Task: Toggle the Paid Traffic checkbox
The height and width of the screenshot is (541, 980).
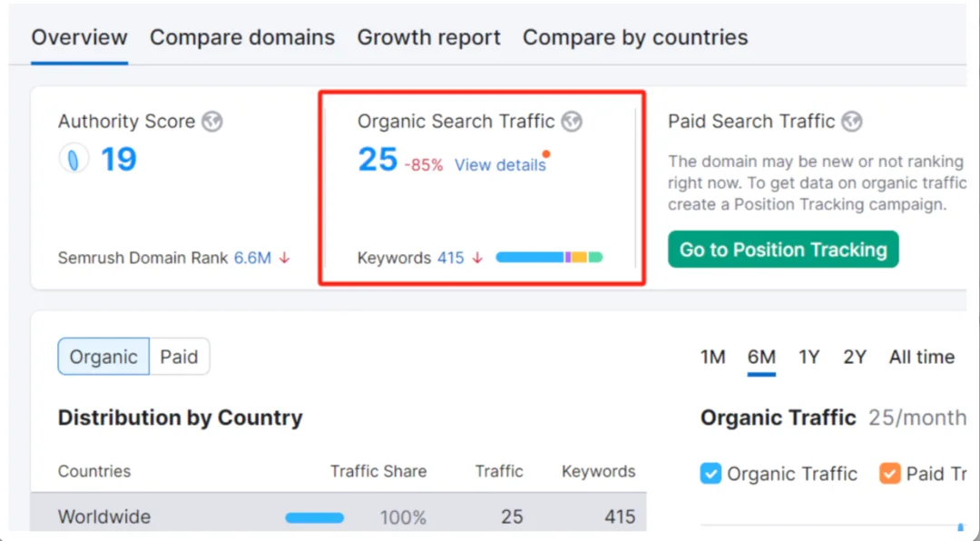Action: pos(890,474)
